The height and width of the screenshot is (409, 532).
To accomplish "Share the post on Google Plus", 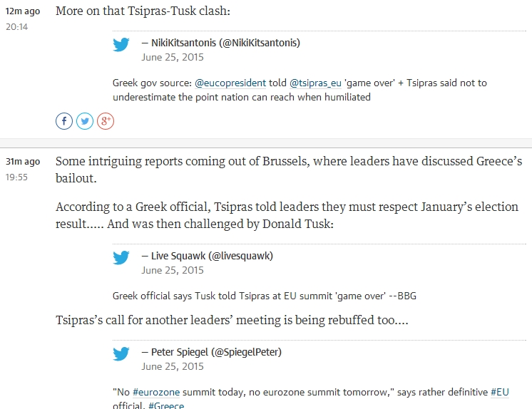I will pos(106,121).
